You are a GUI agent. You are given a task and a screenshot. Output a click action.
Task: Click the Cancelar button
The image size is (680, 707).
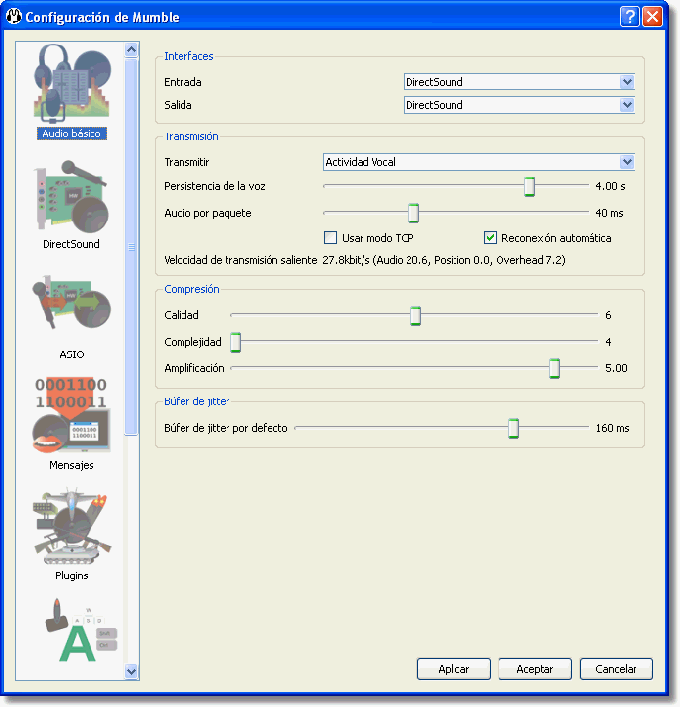point(616,669)
